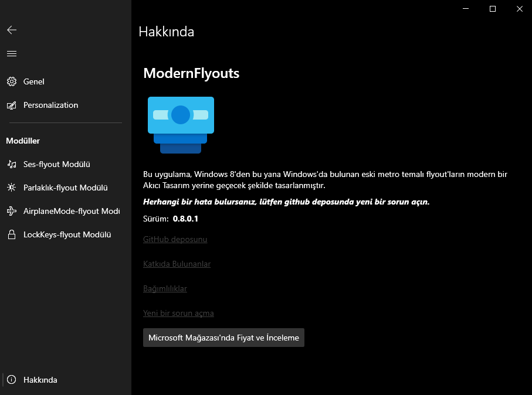Click the italic "Herhangi bir hata bulursanız" notice
Image resolution: width=532 pixels, height=395 pixels.
[286, 202]
